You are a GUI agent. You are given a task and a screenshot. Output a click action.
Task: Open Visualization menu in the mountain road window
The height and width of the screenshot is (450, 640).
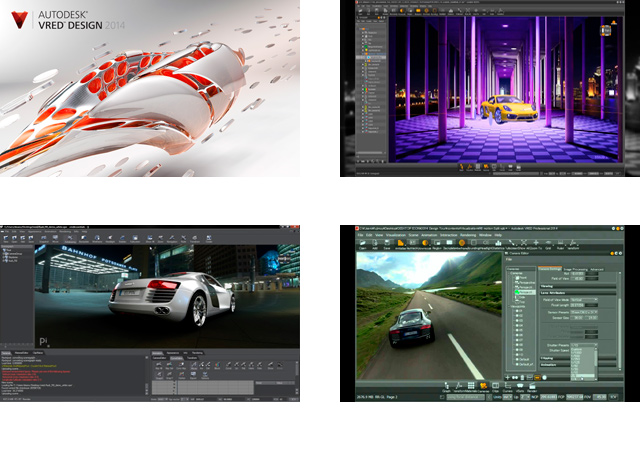coord(396,235)
